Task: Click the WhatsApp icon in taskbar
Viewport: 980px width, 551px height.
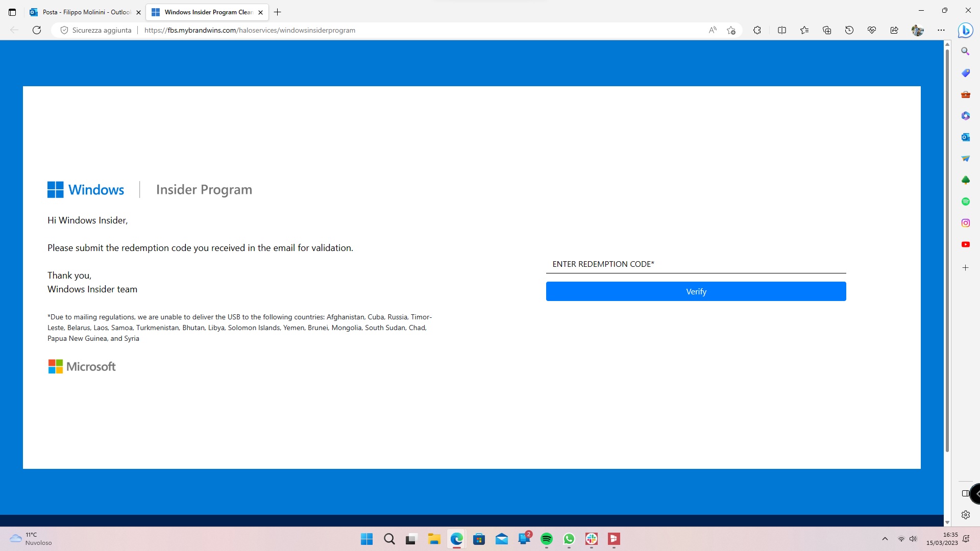Action: (x=568, y=538)
